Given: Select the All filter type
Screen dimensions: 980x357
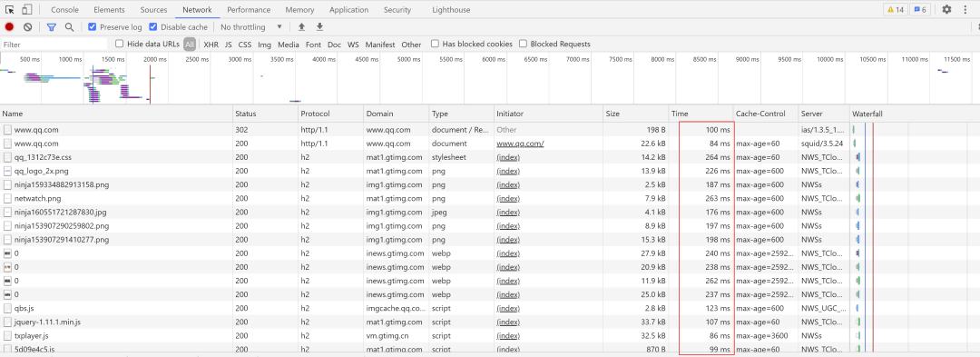Looking at the screenshot, I should (x=190, y=45).
